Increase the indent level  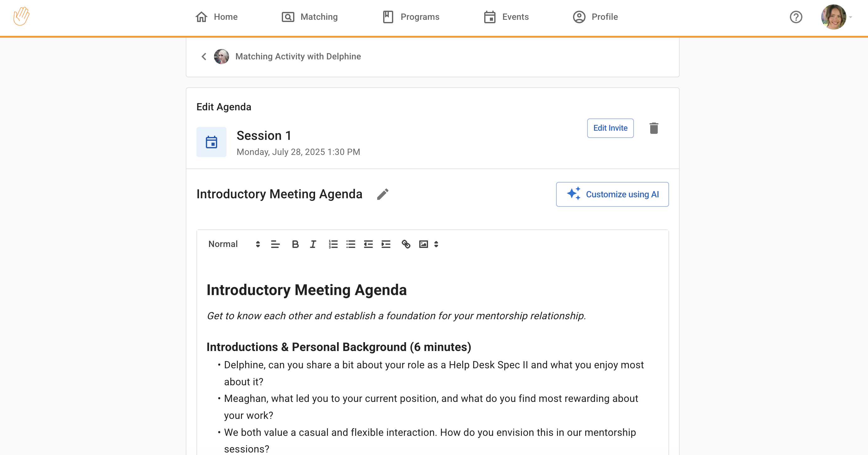(385, 244)
